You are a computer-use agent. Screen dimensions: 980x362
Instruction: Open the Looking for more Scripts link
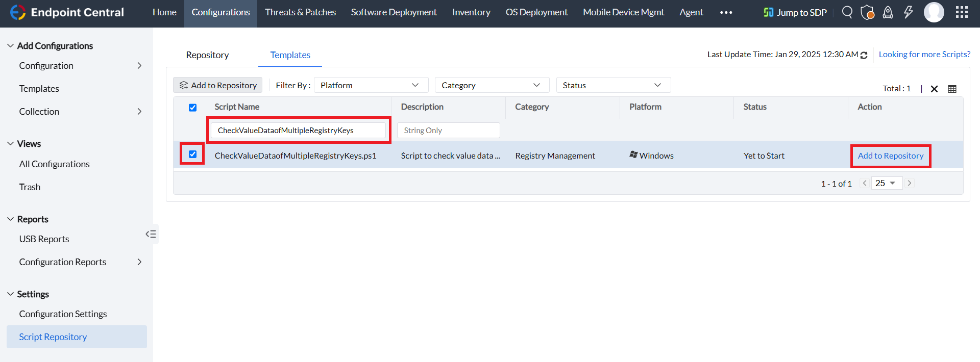pyautogui.click(x=924, y=55)
